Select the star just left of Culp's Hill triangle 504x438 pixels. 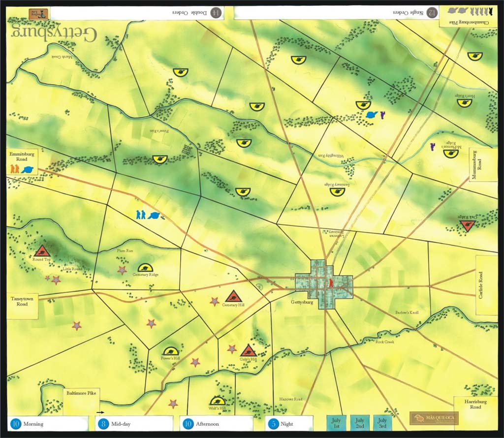(x=231, y=348)
